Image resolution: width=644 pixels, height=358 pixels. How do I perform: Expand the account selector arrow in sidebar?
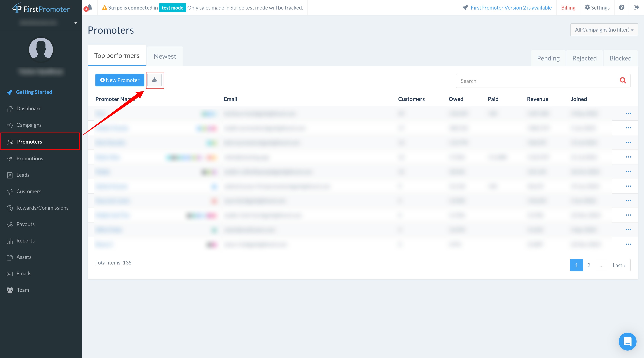[x=75, y=23]
